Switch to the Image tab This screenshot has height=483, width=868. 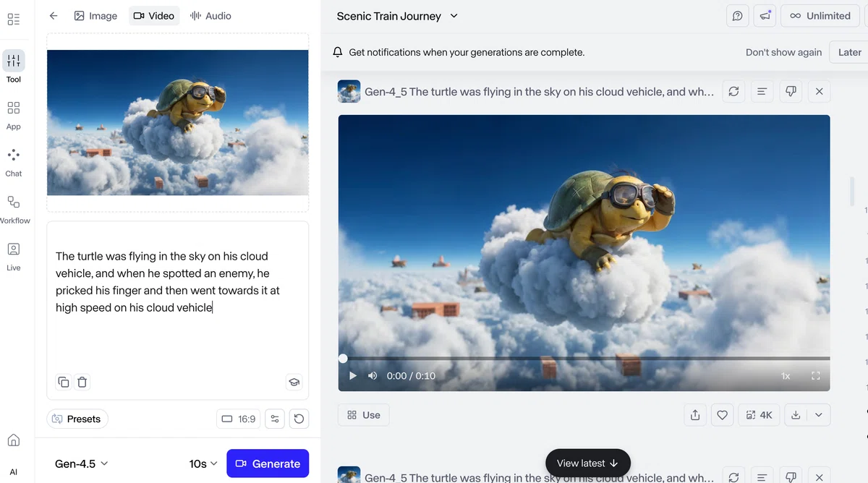95,16
